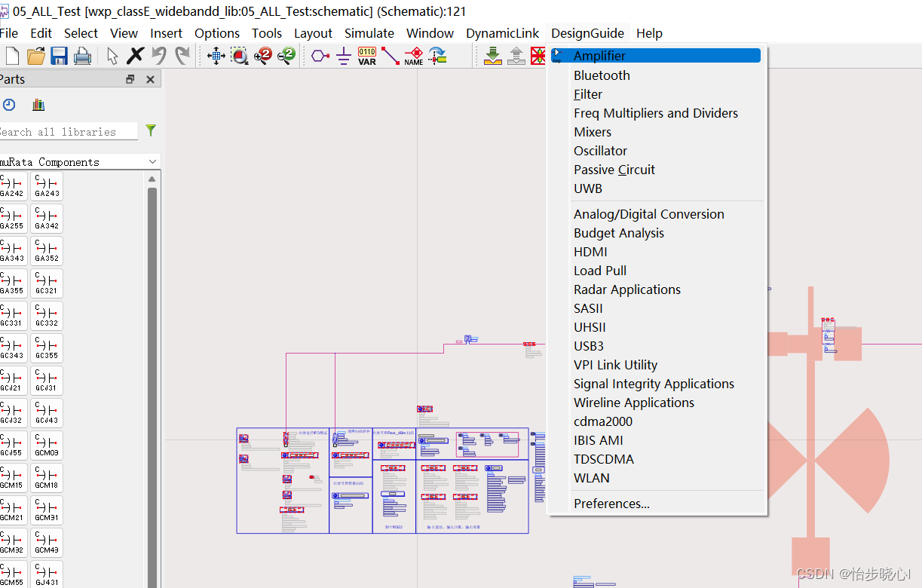Undo the last action
Viewport: 922px width, 588px height.
click(x=159, y=55)
